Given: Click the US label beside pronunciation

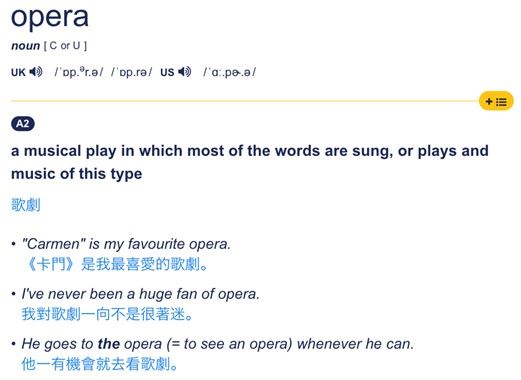Looking at the screenshot, I should (167, 72).
